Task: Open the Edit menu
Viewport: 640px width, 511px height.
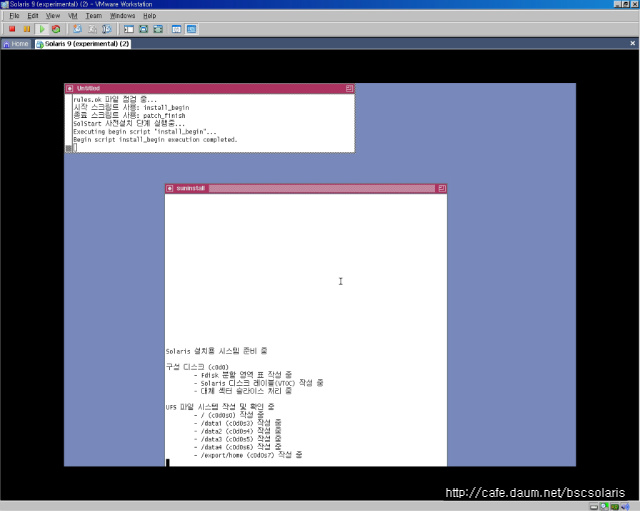Action: [x=33, y=16]
